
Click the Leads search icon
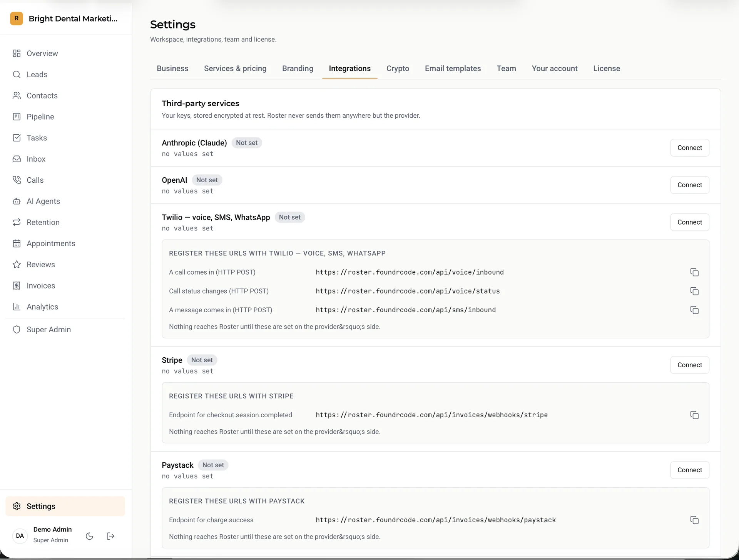[x=17, y=75]
